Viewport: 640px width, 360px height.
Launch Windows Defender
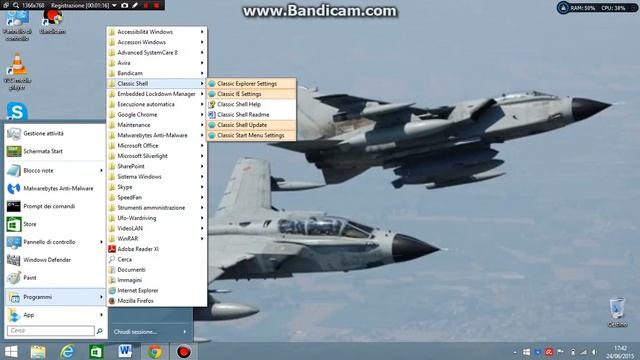click(x=55, y=260)
